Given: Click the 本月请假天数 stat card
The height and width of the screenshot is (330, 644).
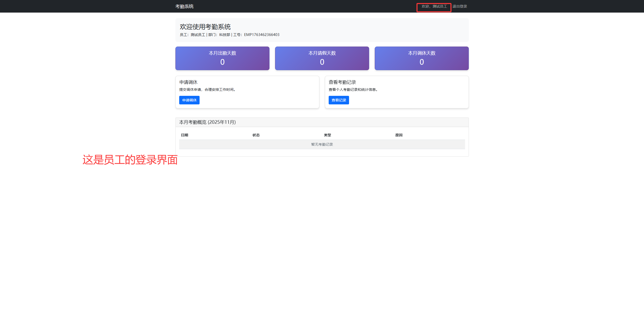Looking at the screenshot, I should coord(322,58).
